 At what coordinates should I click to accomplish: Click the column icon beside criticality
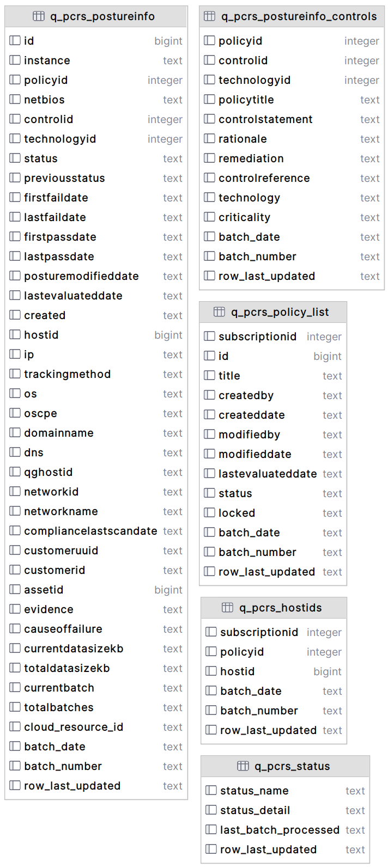coord(210,217)
